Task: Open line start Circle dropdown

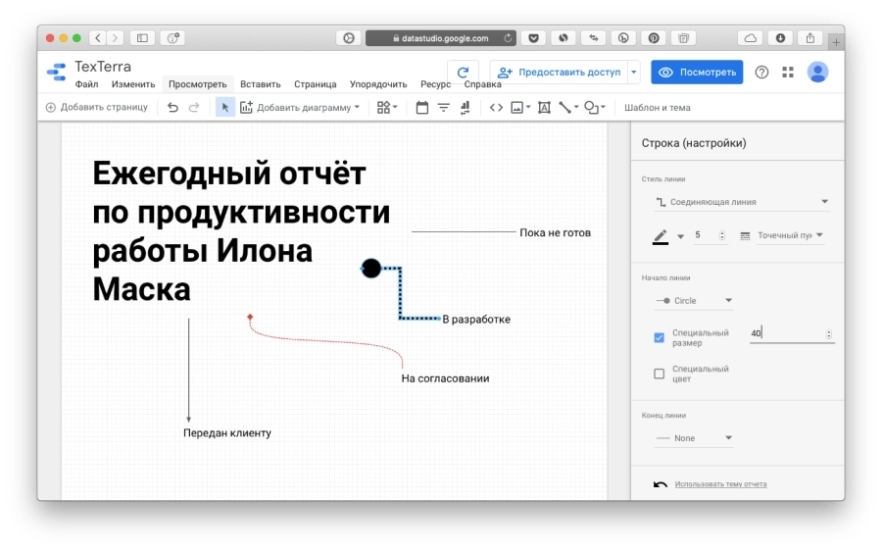Action: [694, 301]
